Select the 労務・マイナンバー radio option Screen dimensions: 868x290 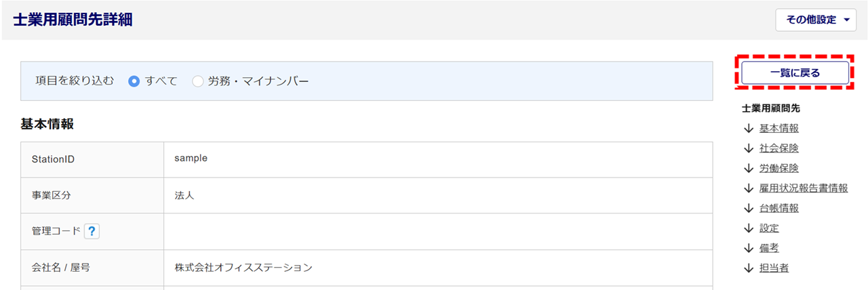click(198, 81)
